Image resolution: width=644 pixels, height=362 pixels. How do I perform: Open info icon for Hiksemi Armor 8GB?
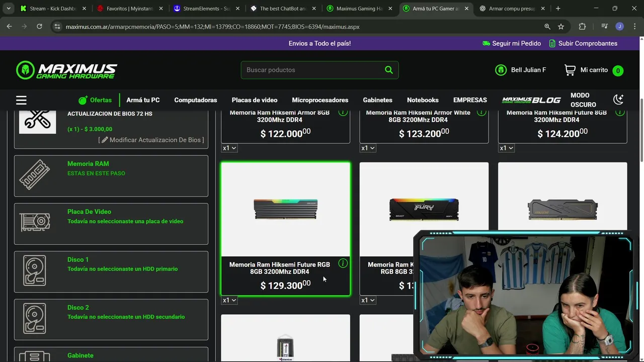pyautogui.click(x=343, y=112)
